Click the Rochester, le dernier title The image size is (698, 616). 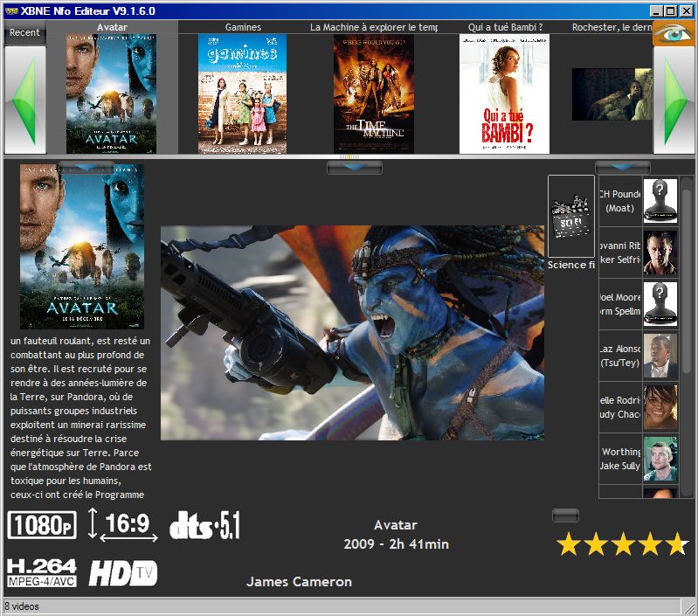(x=612, y=27)
